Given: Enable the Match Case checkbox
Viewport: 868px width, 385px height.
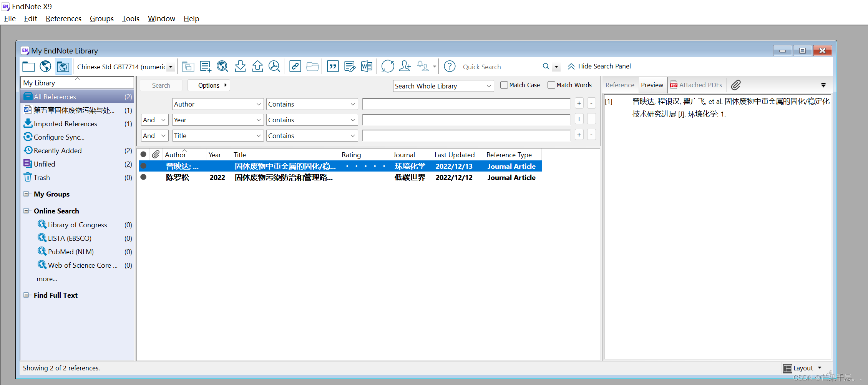Looking at the screenshot, I should (504, 85).
